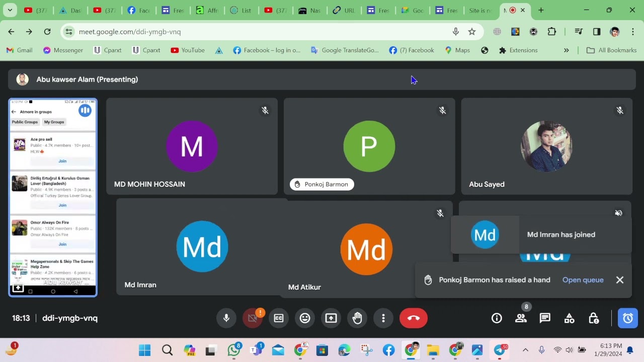Open Gmail bookmark
This screenshot has height=362, width=644.
pyautogui.click(x=19, y=50)
